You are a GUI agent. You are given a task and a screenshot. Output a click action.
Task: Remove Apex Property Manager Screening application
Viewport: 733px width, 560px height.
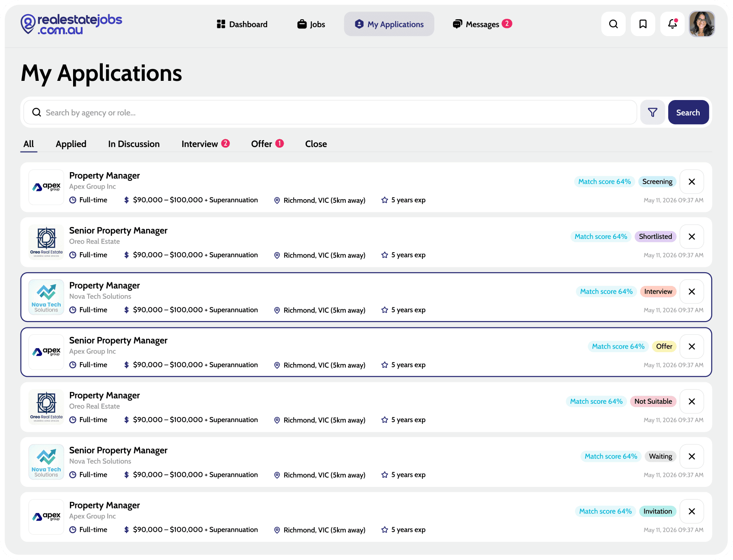[691, 182]
